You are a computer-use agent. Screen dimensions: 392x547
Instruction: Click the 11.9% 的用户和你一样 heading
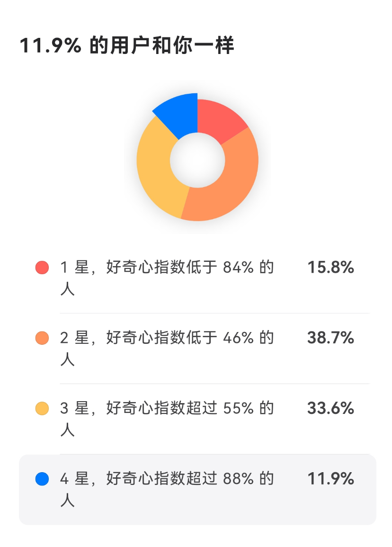(x=127, y=46)
